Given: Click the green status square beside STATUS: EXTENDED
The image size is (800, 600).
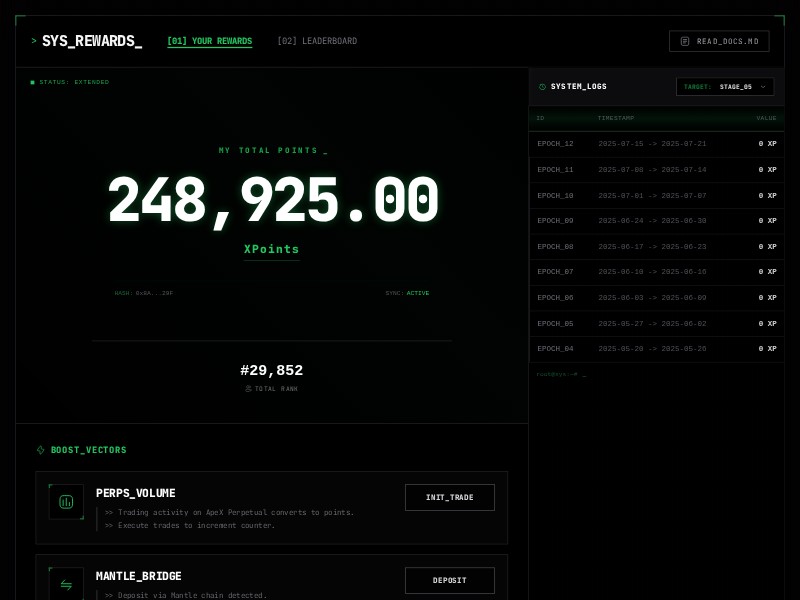Looking at the screenshot, I should click(x=33, y=82).
